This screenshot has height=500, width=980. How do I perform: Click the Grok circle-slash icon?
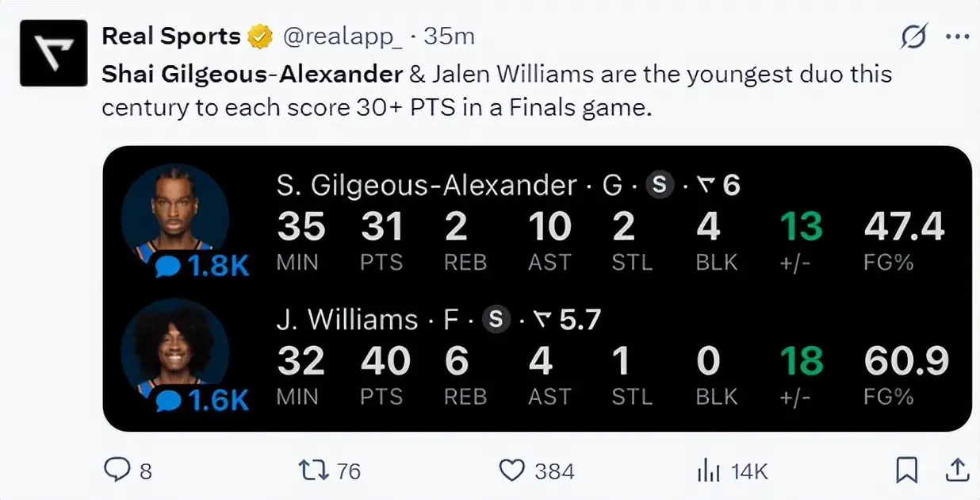tap(913, 37)
